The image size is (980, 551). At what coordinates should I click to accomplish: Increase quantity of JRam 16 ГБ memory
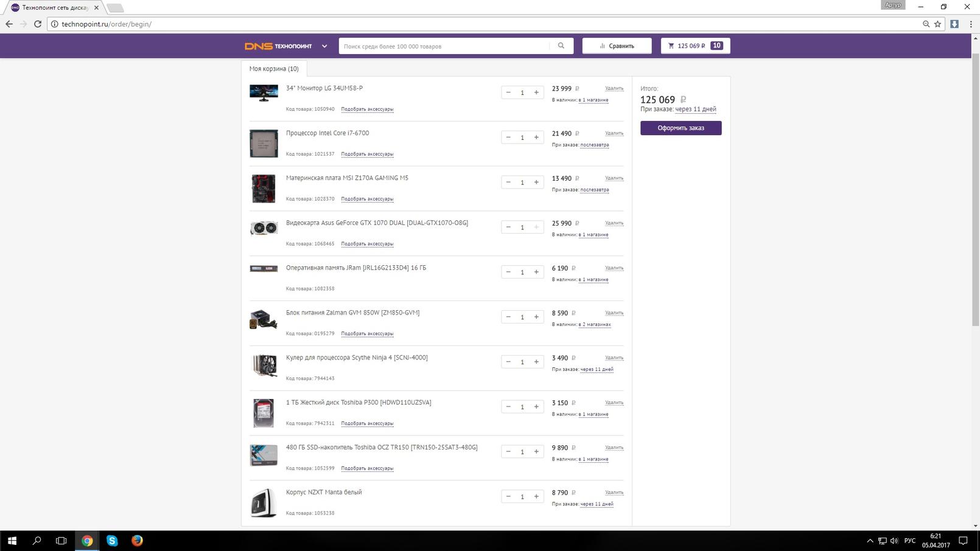536,272
